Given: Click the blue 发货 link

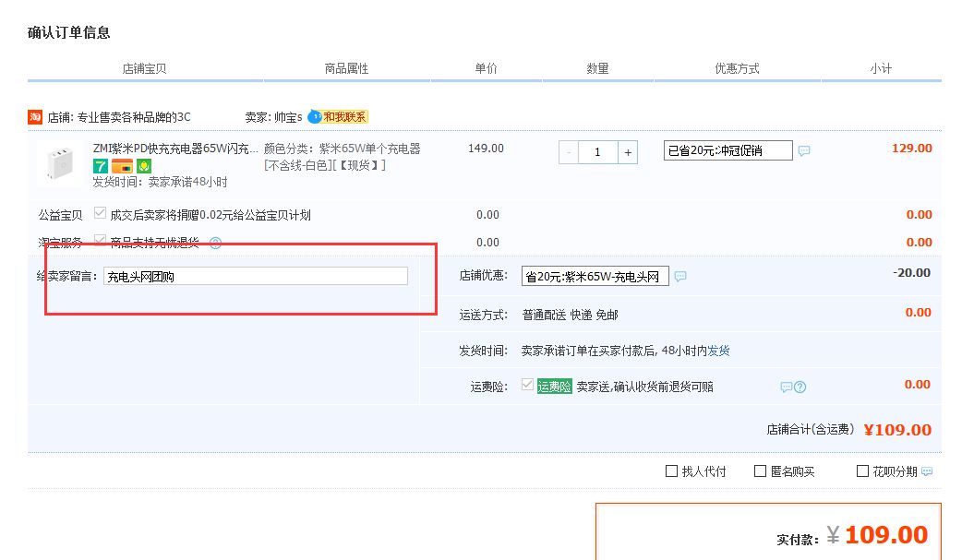Looking at the screenshot, I should [x=718, y=351].
